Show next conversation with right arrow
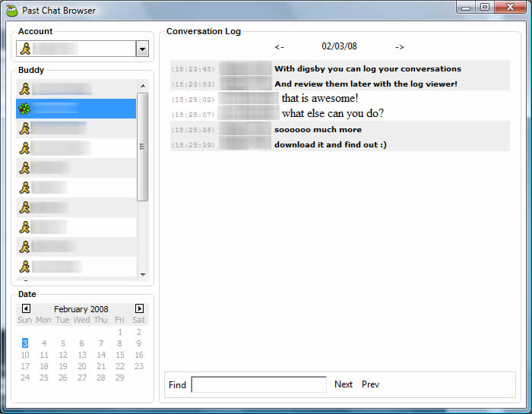532x414 pixels. 400,47
